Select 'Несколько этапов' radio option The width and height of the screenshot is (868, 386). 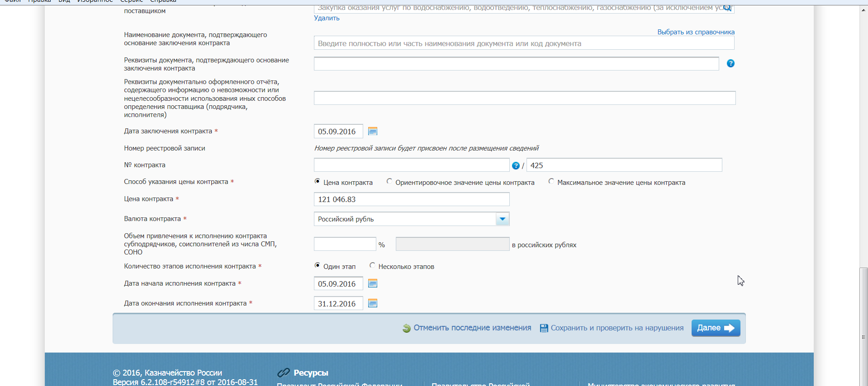click(372, 266)
